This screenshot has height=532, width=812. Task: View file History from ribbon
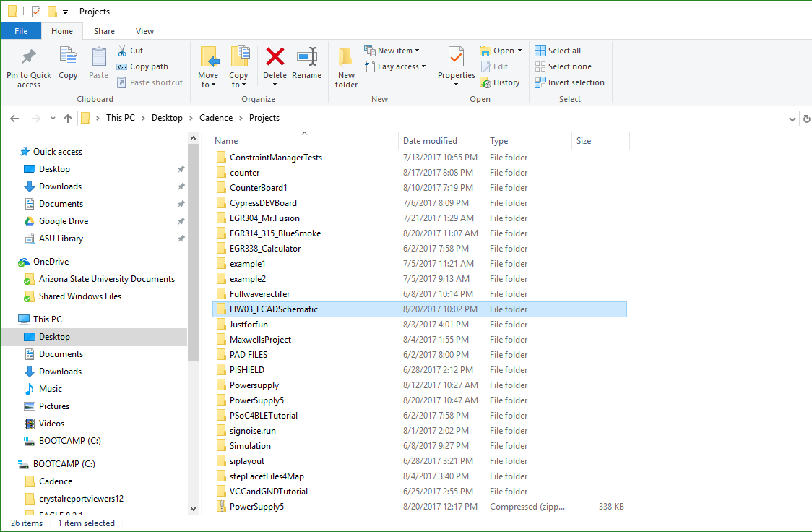tap(500, 82)
